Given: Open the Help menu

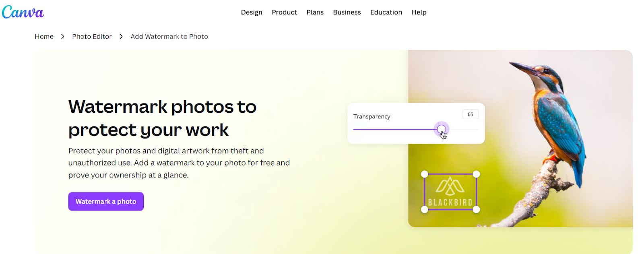Looking at the screenshot, I should click(x=419, y=12).
